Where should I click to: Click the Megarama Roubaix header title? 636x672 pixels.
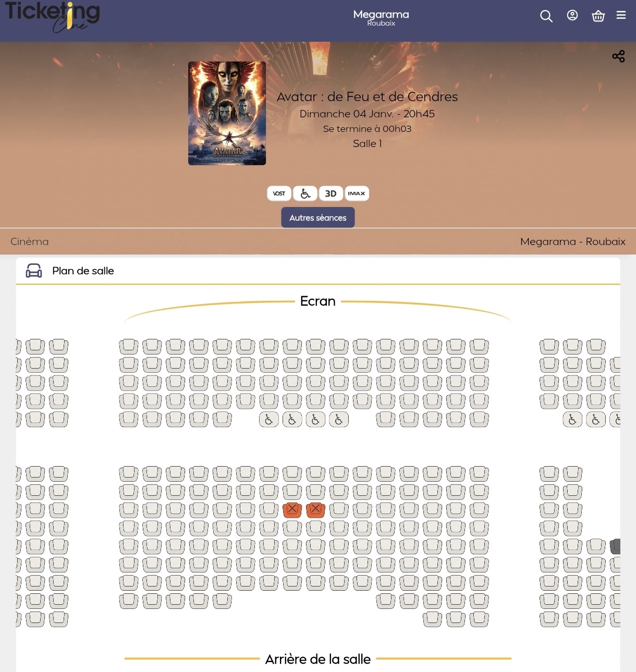381,18
